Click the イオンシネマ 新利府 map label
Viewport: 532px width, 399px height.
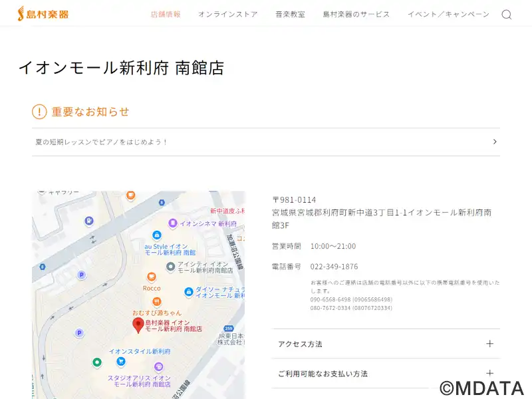click(208, 223)
